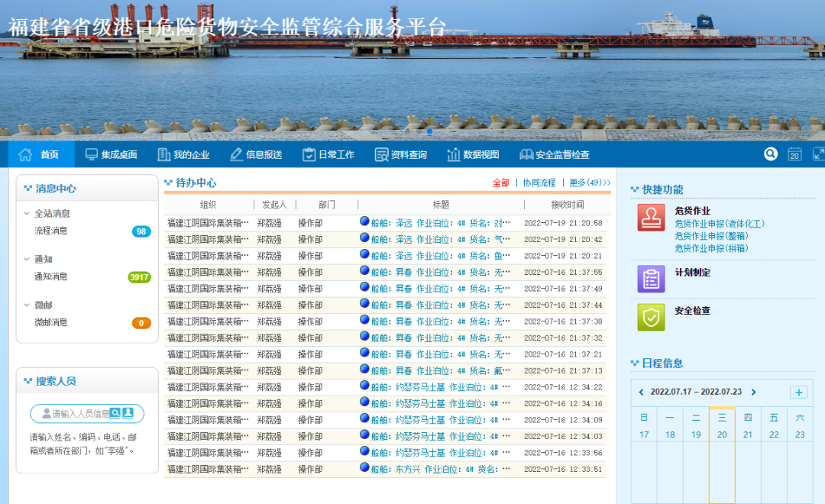Click the search magnifier in the navigation bar

point(770,153)
